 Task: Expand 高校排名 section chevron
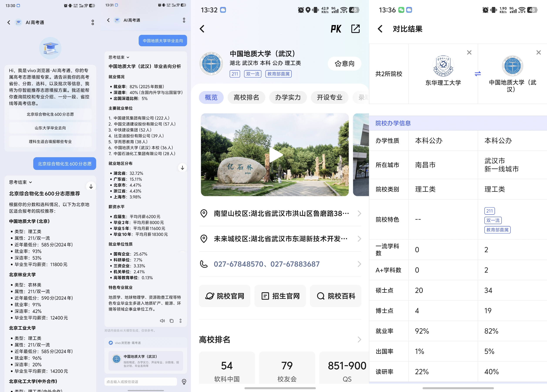(359, 340)
